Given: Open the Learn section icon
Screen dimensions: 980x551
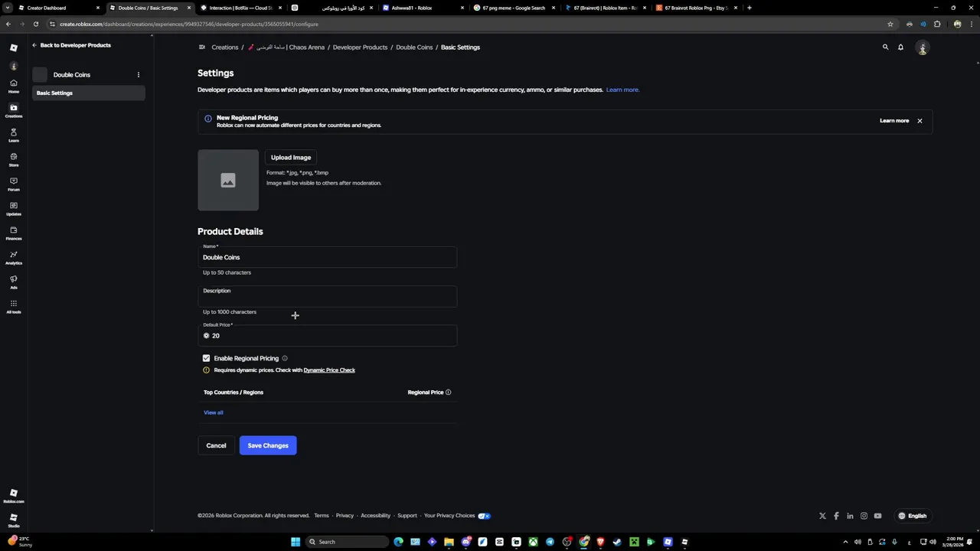Looking at the screenshot, I should (x=14, y=135).
